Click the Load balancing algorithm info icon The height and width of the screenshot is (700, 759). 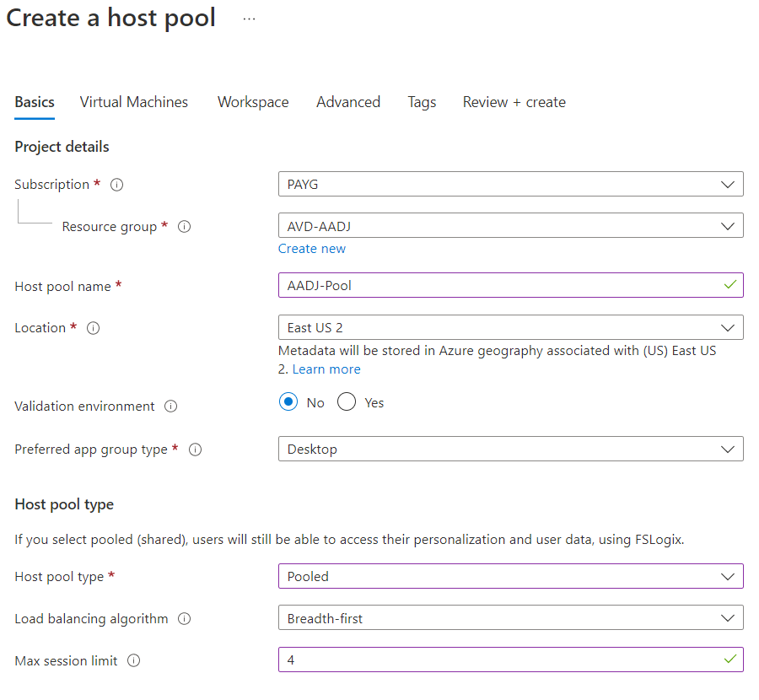click(185, 619)
